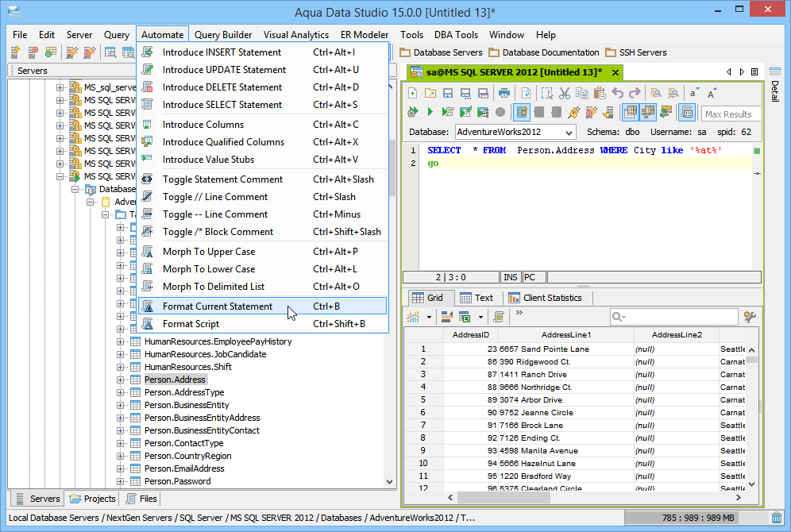791x532 pixels.
Task: Click the increase font size icon
Action: 712,93
